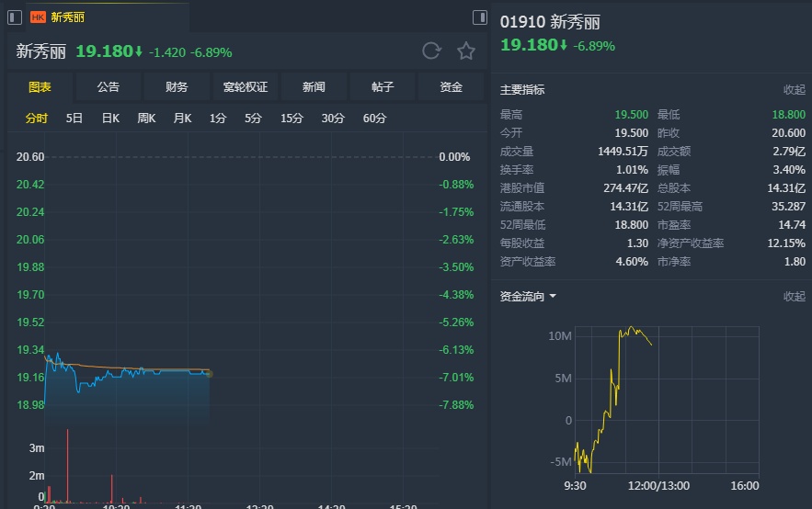
Task: Click the refresh quote icon
Action: point(431,51)
